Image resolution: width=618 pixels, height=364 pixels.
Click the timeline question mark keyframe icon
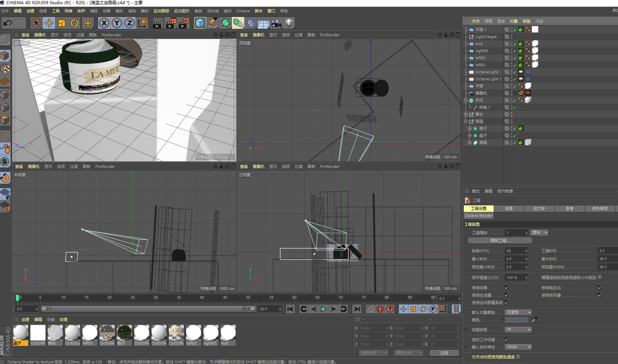(390, 309)
